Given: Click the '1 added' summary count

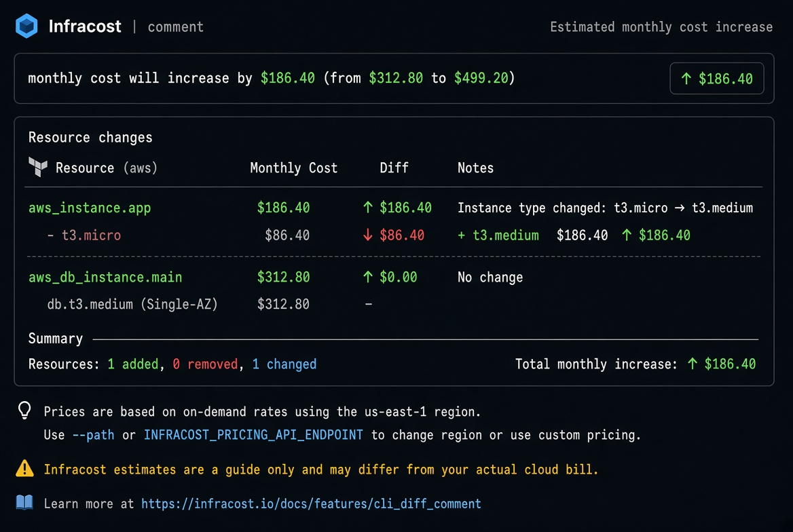Looking at the screenshot, I should point(133,364).
